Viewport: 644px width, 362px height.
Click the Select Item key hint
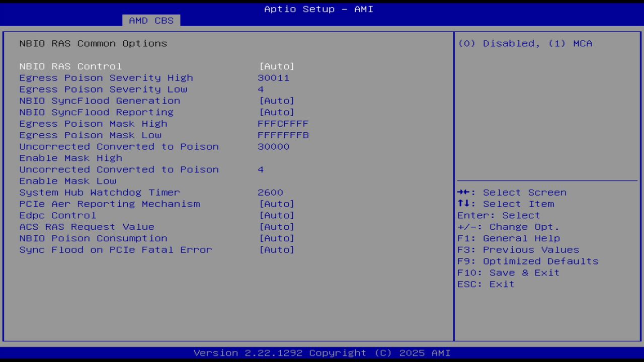(506, 204)
